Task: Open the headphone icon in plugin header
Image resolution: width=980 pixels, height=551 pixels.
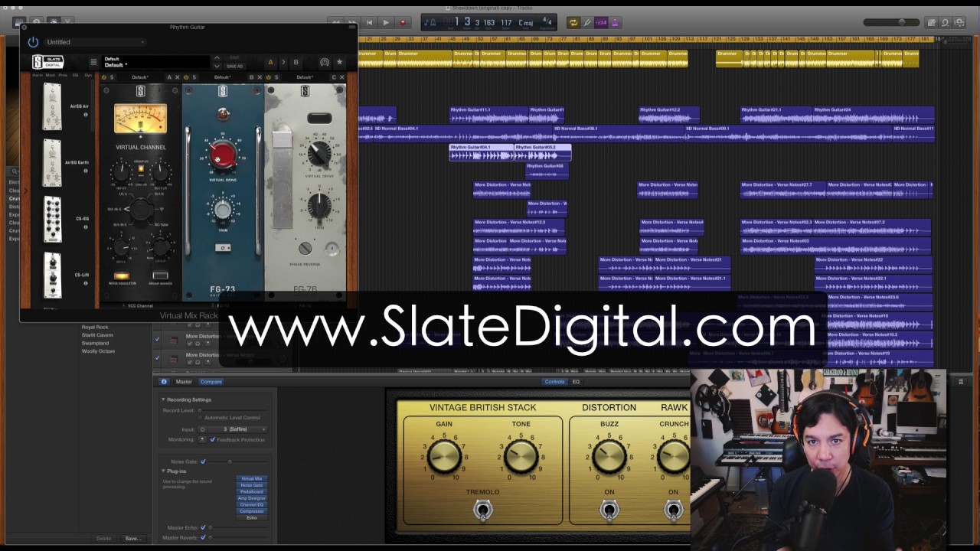Action: [x=325, y=63]
